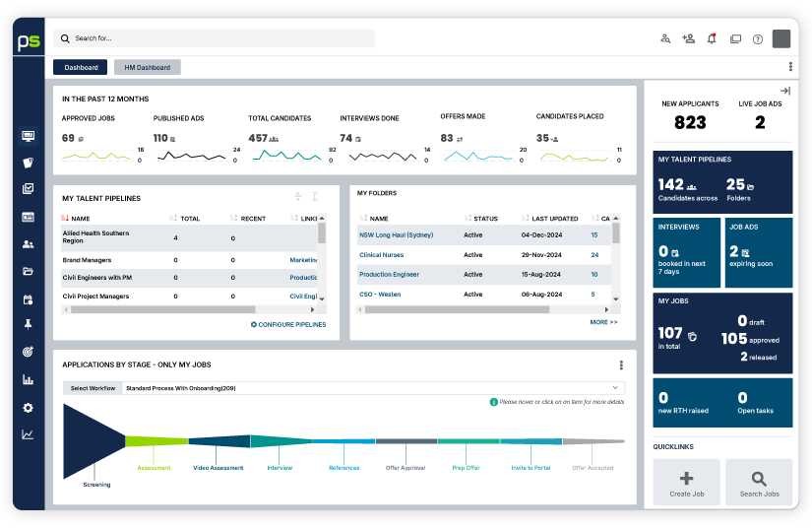Open the target icon in left sidebar
The height and width of the screenshot is (528, 812).
[28, 352]
